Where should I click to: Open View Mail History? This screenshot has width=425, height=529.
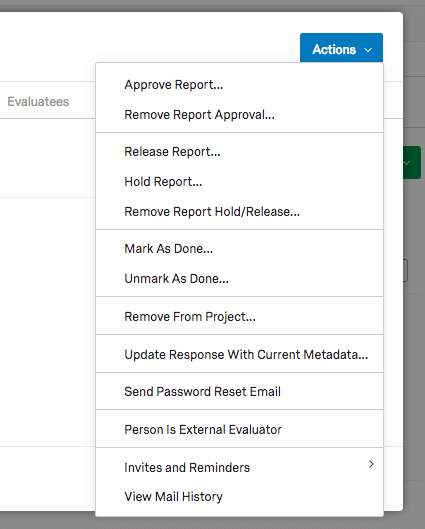(239, 497)
